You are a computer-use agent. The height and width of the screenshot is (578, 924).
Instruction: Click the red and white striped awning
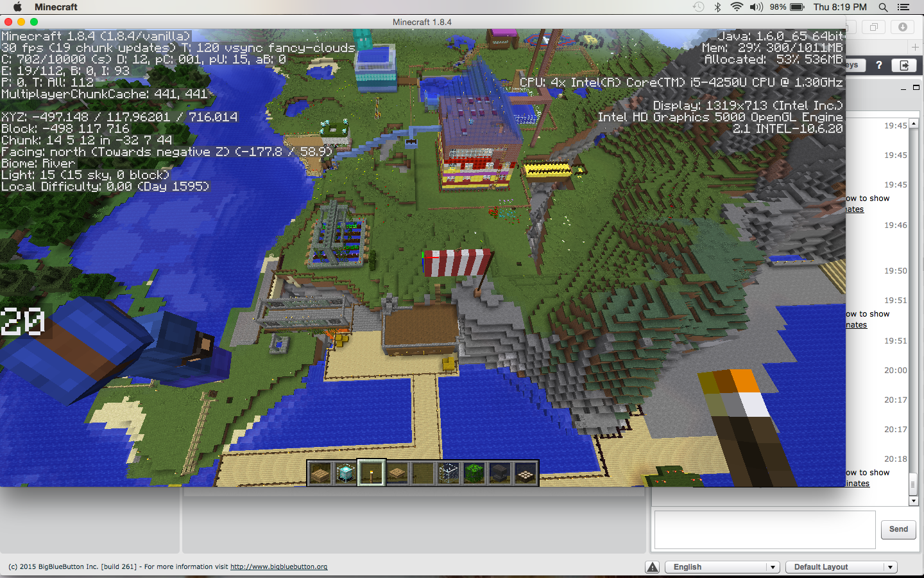(457, 263)
